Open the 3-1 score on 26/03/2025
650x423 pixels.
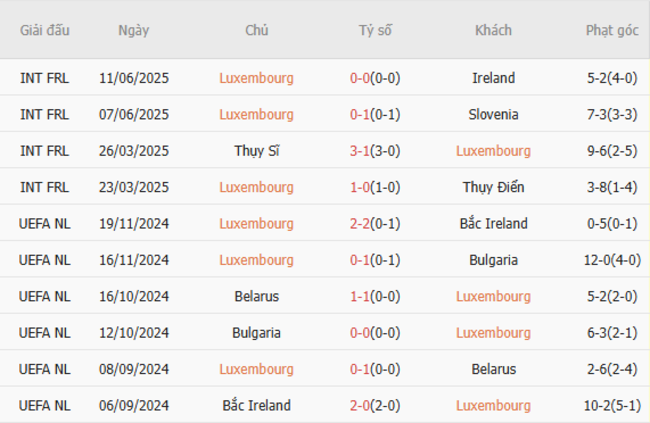pos(361,151)
